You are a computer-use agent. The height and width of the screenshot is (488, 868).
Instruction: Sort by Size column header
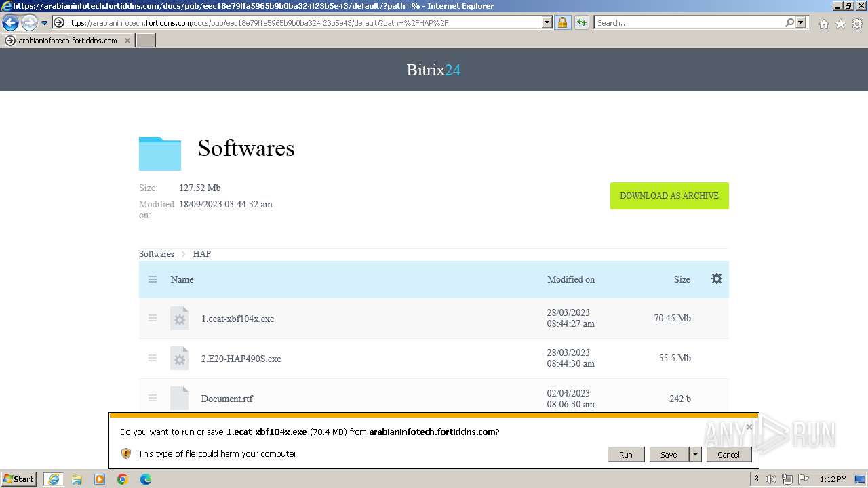pos(682,279)
